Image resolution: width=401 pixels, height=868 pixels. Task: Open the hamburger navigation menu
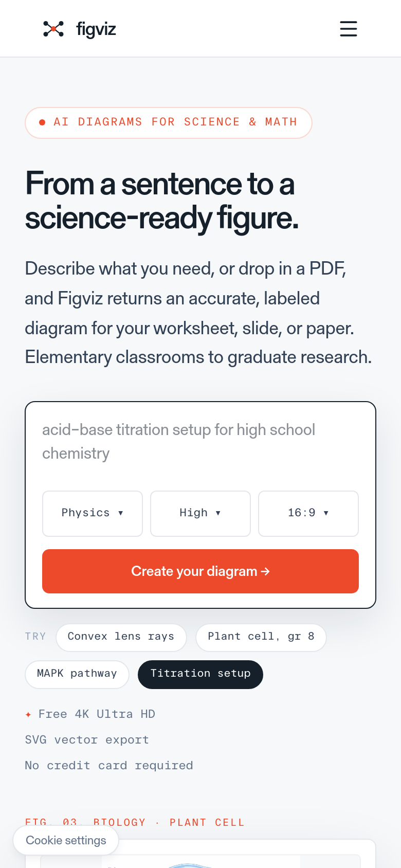click(x=348, y=29)
